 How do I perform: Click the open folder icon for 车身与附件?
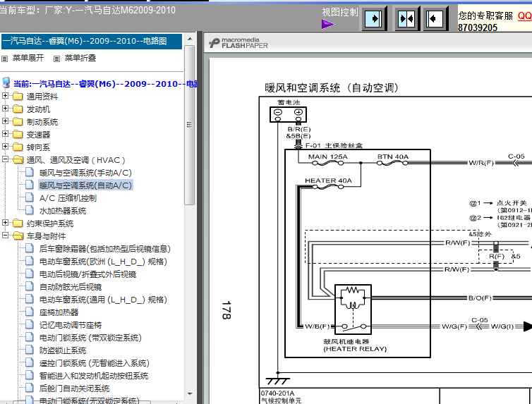(x=18, y=236)
